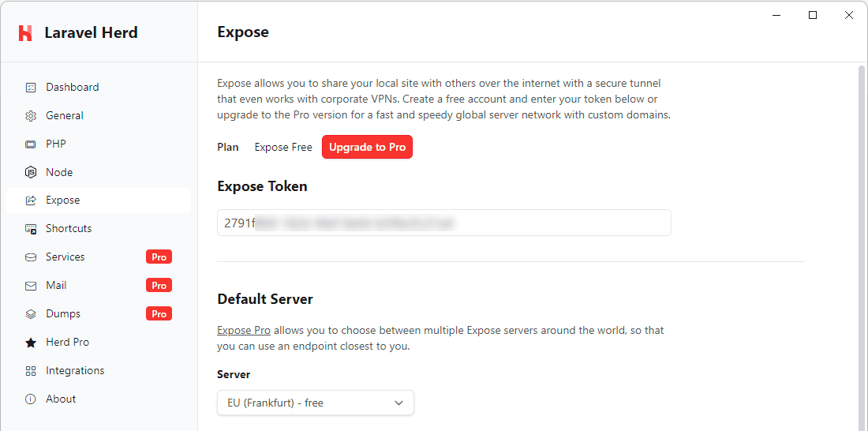
Task: Click the Dashboard sidebar icon
Action: click(31, 88)
